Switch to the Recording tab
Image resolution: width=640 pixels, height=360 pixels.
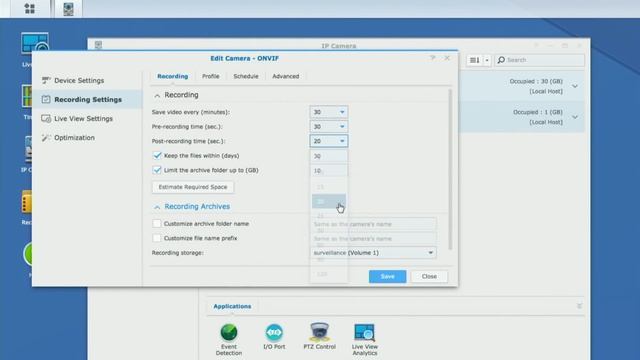(173, 76)
